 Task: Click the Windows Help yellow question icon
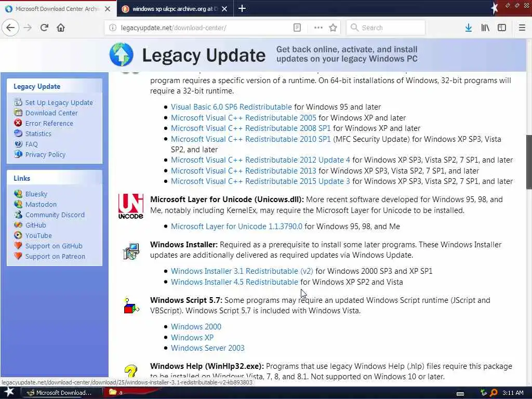[130, 370]
